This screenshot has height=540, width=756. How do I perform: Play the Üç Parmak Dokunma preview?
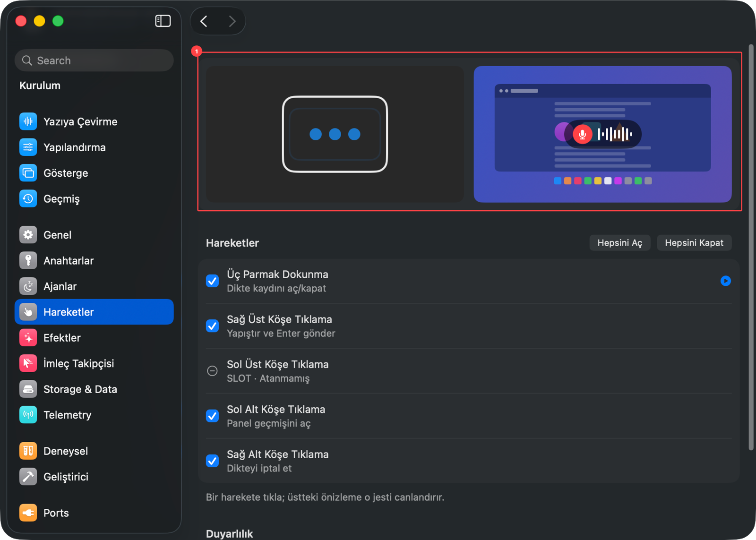[726, 281]
